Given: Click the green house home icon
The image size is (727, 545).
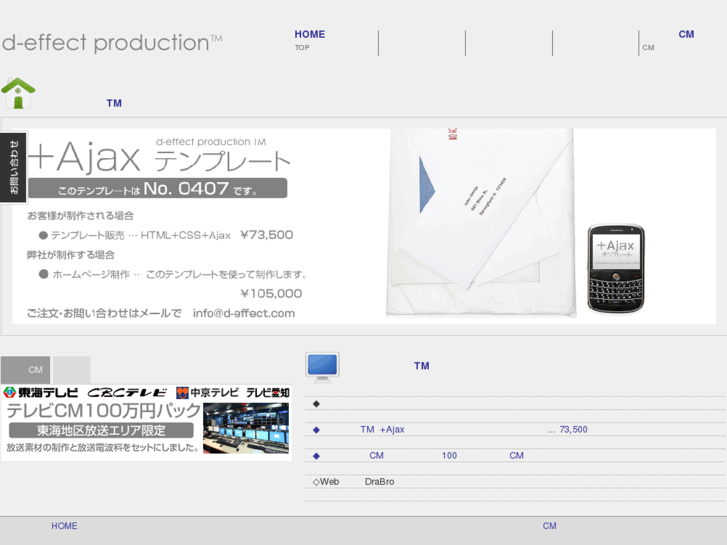Looking at the screenshot, I should point(18,93).
